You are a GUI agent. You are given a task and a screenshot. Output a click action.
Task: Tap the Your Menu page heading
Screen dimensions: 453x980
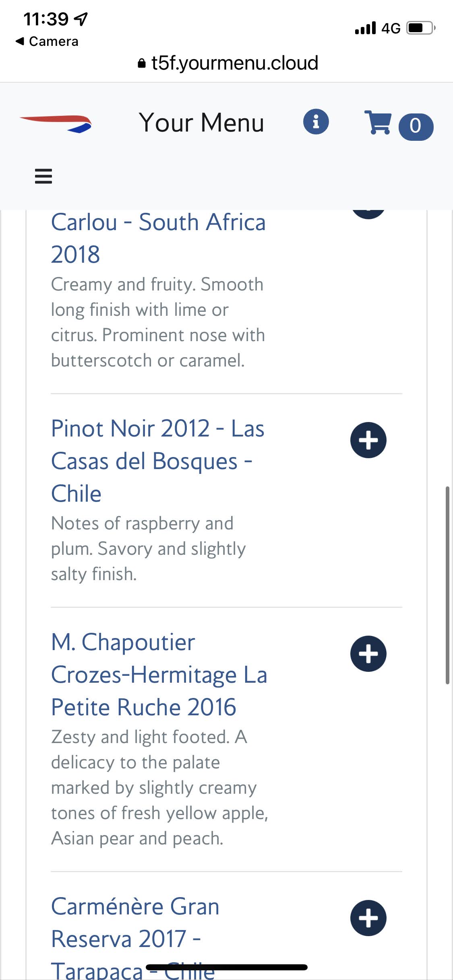pyautogui.click(x=201, y=122)
